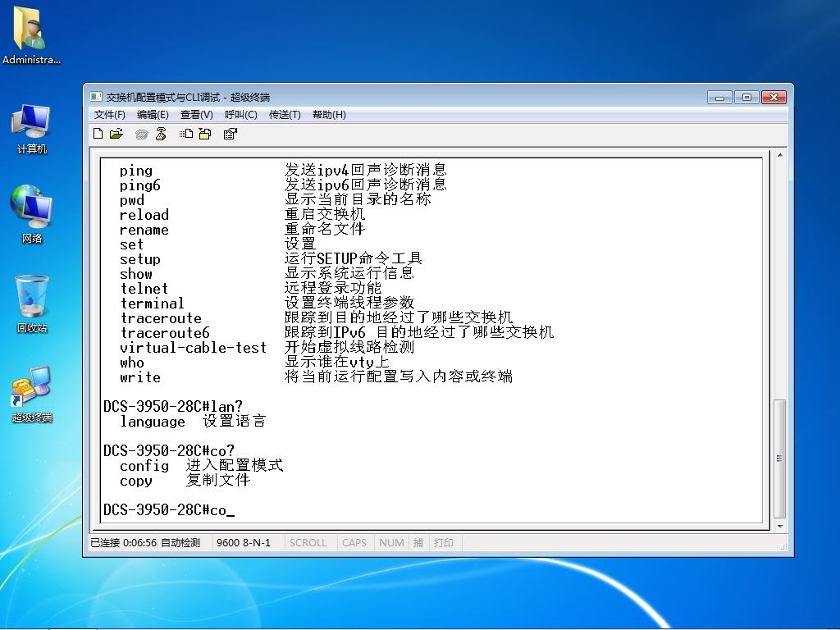
Task: Click the Open file toolbar icon
Action: (x=116, y=134)
